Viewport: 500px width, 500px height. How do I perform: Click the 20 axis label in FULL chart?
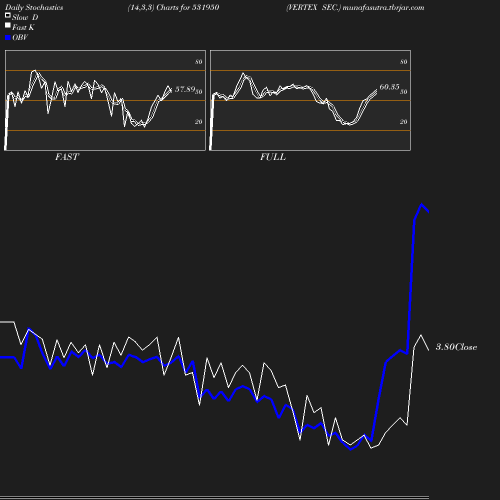point(404,122)
